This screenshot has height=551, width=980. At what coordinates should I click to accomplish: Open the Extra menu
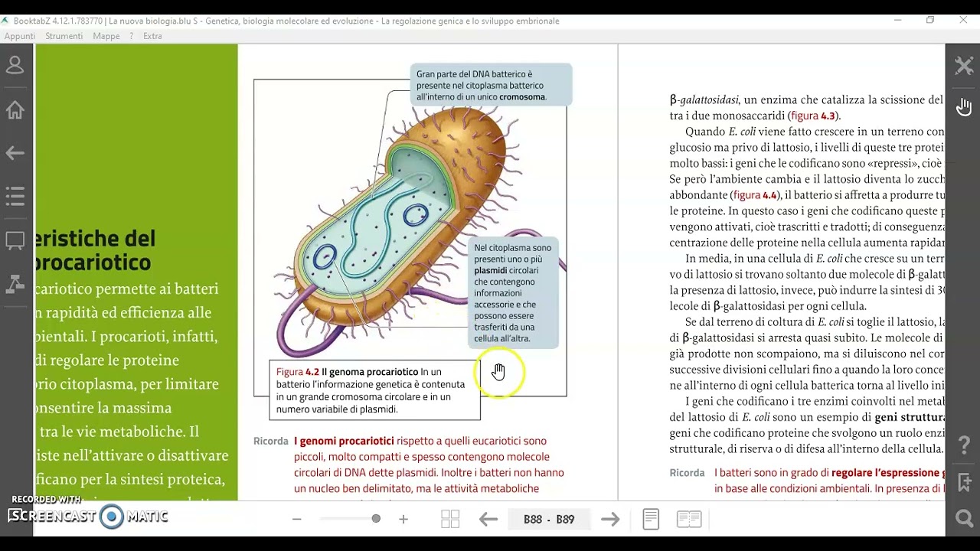coord(152,36)
